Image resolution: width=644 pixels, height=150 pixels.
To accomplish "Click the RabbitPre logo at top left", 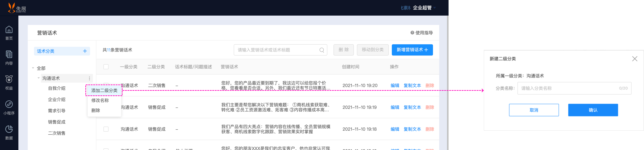I will [17, 8].
